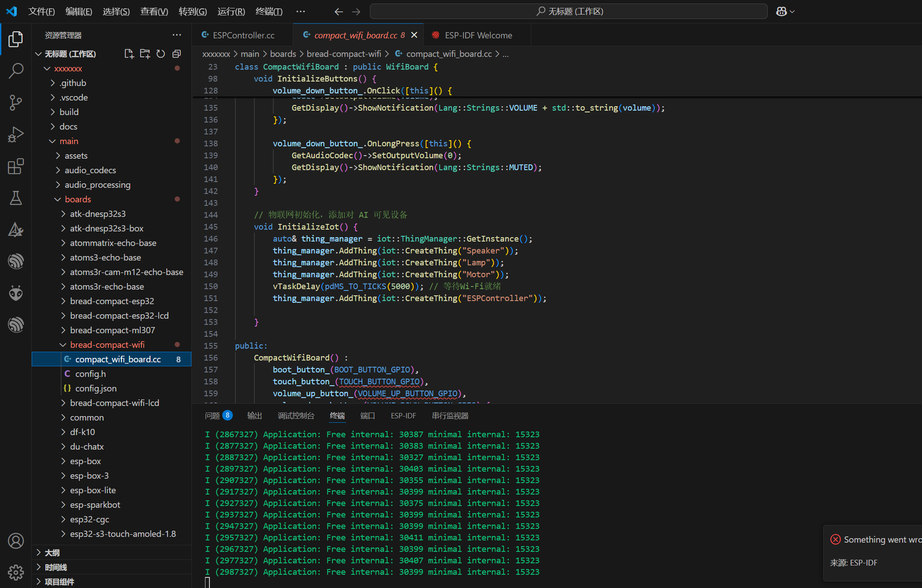Open Run and Debug view
Screen dimensions: 922x588
16,134
